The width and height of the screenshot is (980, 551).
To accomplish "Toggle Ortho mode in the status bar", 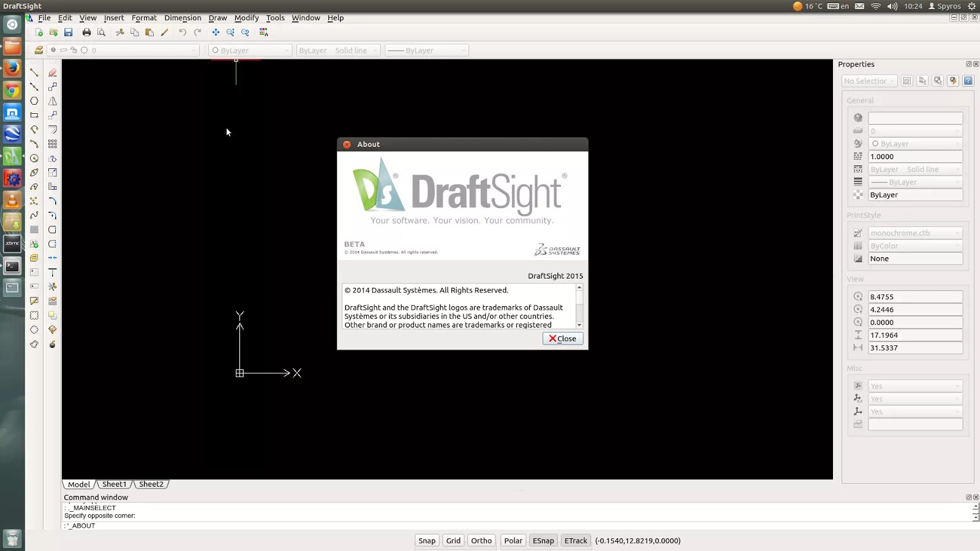I will point(481,541).
